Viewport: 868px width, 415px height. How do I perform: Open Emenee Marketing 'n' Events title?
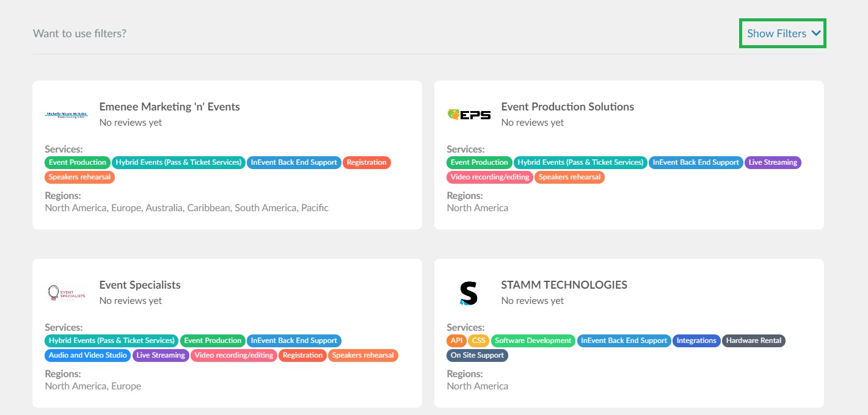point(170,107)
